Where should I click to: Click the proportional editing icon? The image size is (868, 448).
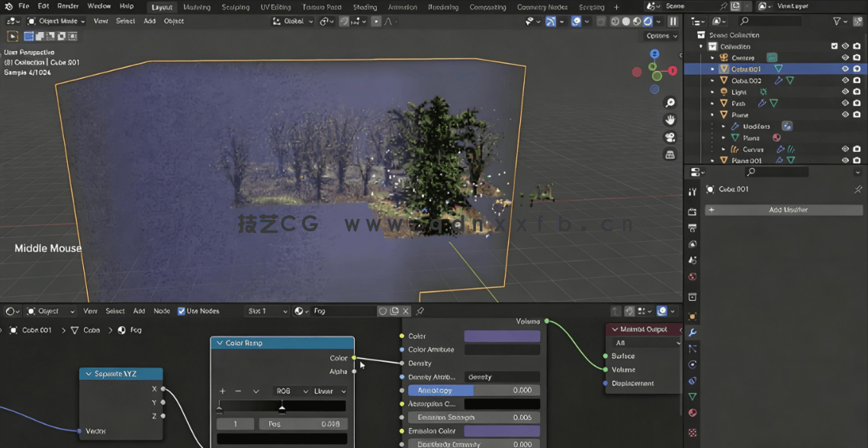click(x=376, y=21)
